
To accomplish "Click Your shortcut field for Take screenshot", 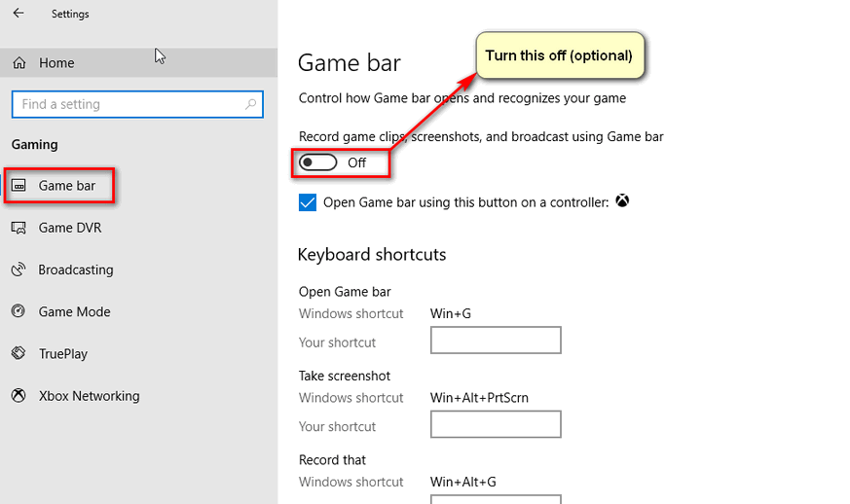I will [496, 424].
